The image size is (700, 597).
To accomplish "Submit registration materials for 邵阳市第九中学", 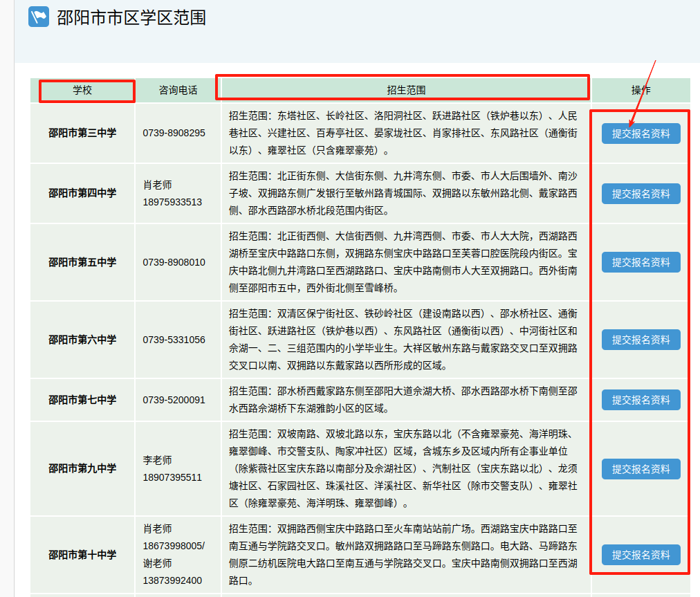I will click(x=641, y=469).
